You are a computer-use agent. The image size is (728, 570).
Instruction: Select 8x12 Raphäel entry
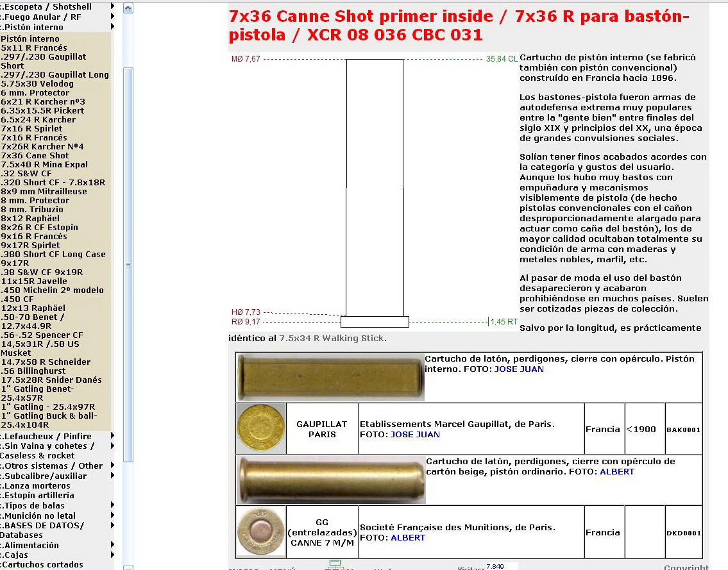click(x=30, y=218)
